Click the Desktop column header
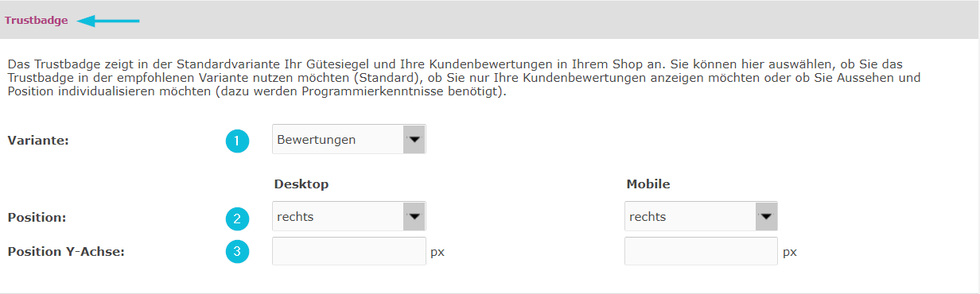980x294 pixels. tap(301, 184)
